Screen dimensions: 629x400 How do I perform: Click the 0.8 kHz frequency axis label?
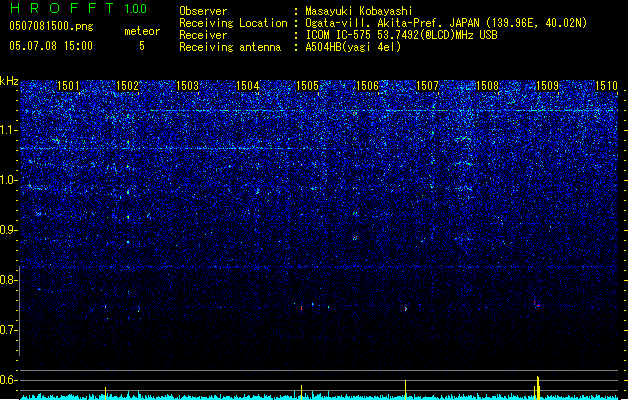(x=9, y=280)
